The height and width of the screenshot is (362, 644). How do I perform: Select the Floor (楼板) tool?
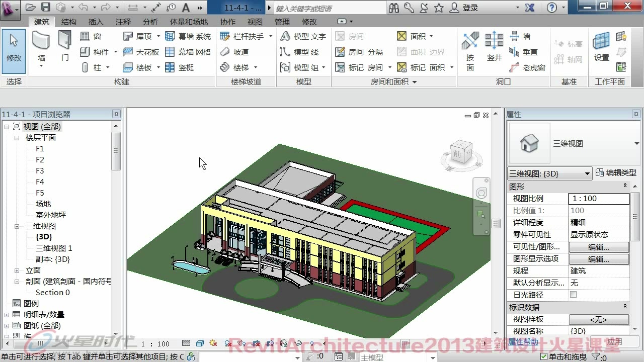(138, 67)
